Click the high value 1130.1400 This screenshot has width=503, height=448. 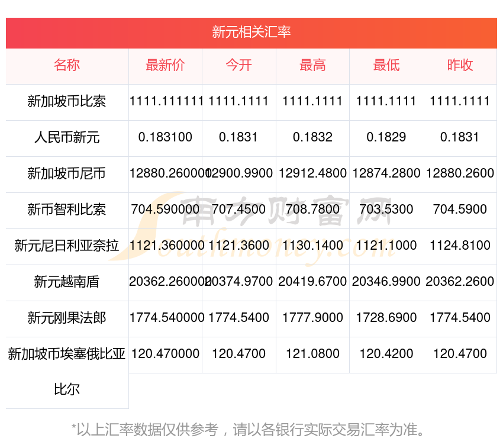[312, 246]
